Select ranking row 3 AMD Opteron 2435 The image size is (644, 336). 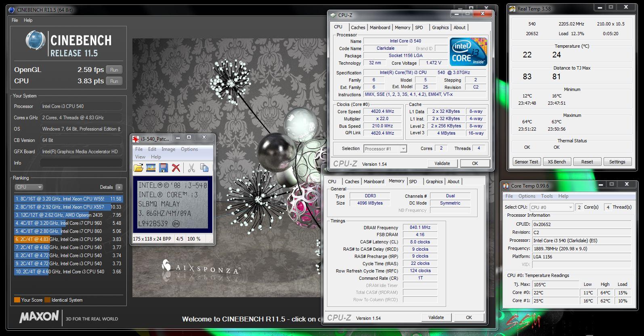(68, 215)
